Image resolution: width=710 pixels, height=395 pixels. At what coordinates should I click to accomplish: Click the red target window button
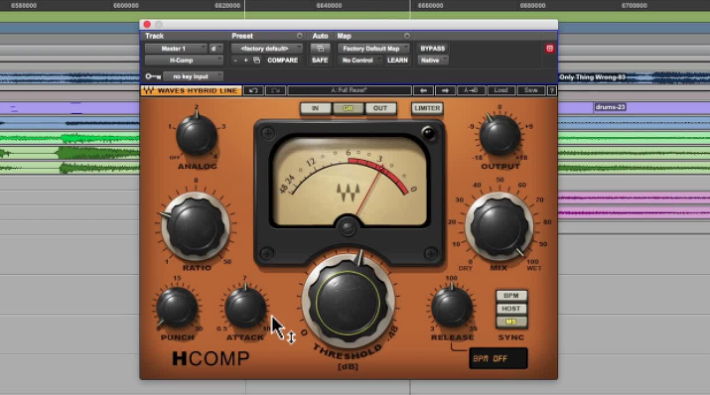tap(550, 48)
